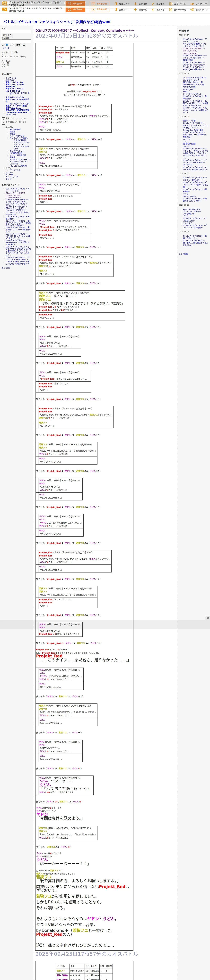This screenshot has width=210, height=980.
Task: Open ザ・クエスト link
Action: 15,170
